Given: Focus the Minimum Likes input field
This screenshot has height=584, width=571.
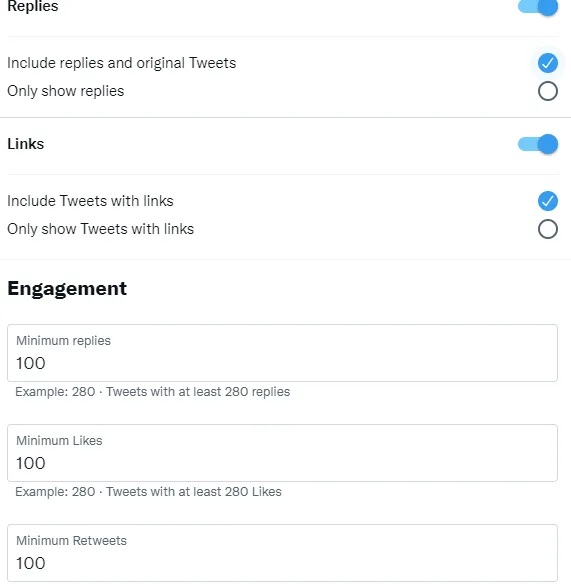Looking at the screenshot, I should 282,453.
